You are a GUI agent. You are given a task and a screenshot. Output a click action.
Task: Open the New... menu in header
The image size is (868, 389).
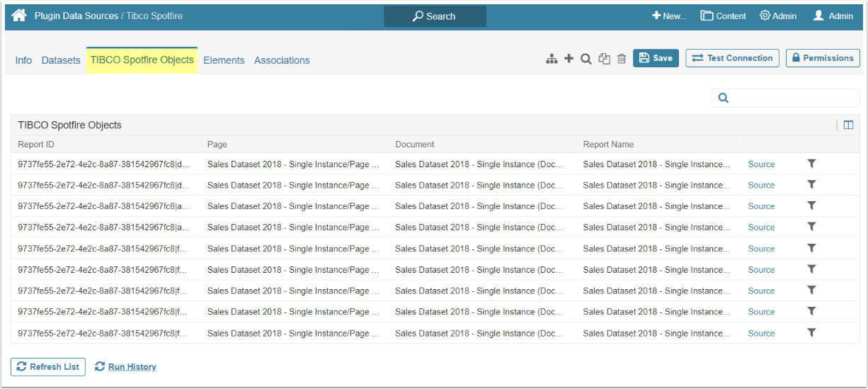point(669,16)
